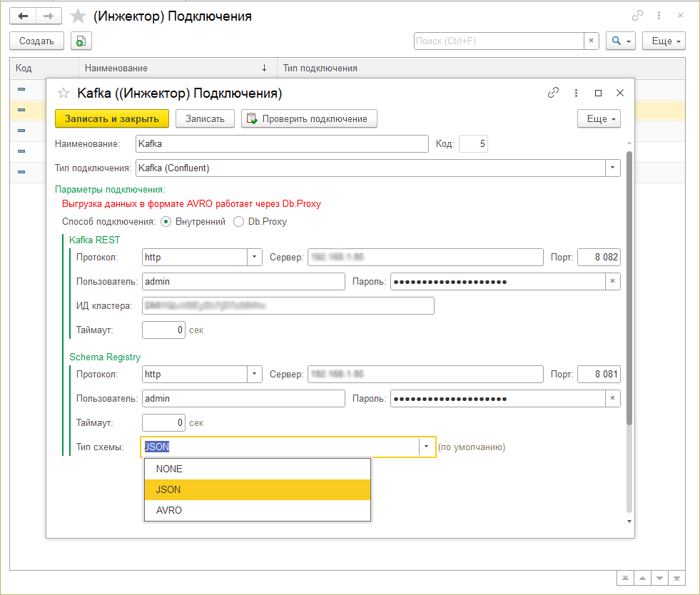Viewport: 700px width, 595px height.
Task: Click Schema Registry Сервер field
Action: (425, 374)
